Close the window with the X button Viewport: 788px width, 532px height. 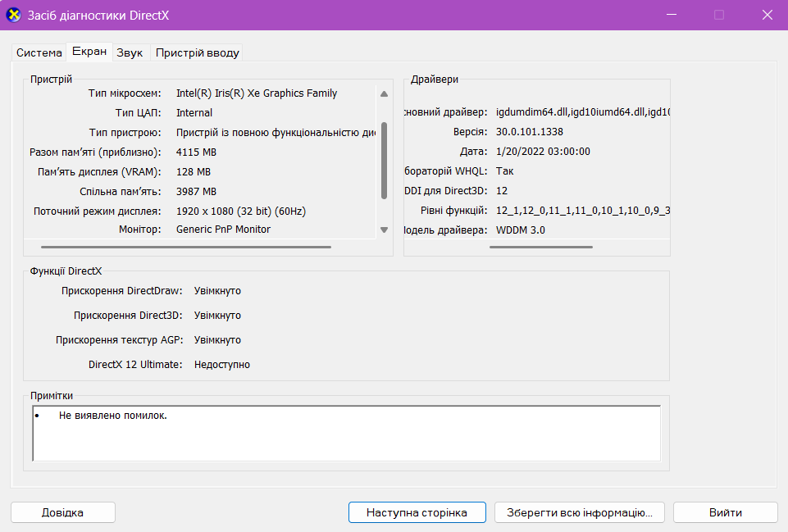pyautogui.click(x=767, y=15)
